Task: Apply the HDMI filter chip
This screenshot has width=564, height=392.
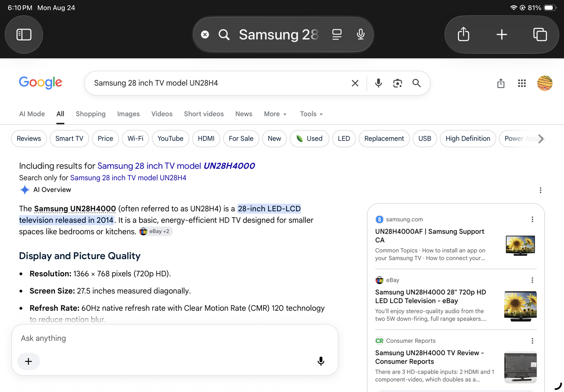Action: click(206, 139)
